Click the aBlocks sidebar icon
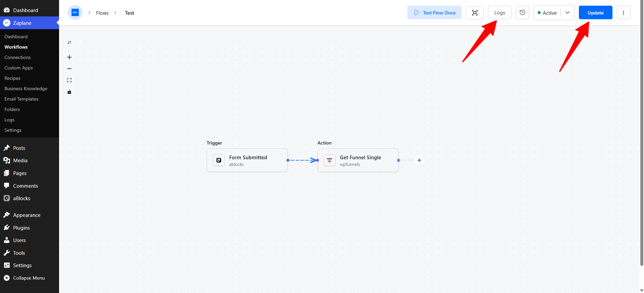 7,198
